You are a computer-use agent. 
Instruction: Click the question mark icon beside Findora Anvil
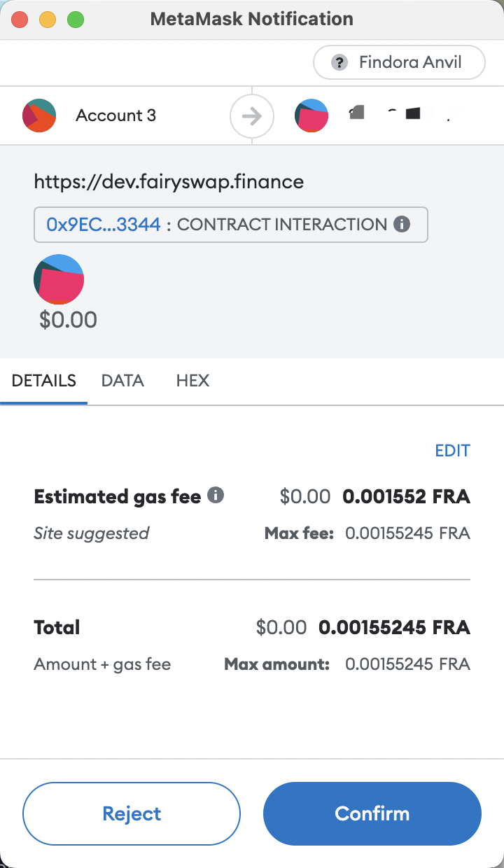coord(339,62)
